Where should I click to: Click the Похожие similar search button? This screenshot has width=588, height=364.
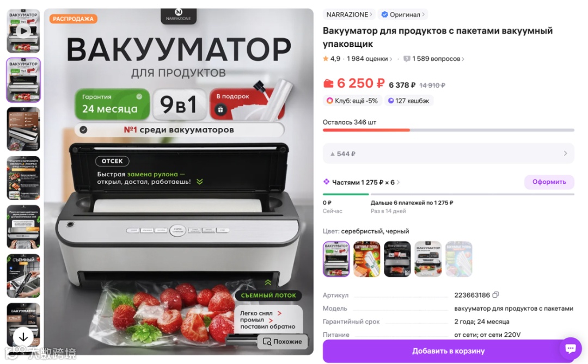tap(283, 342)
